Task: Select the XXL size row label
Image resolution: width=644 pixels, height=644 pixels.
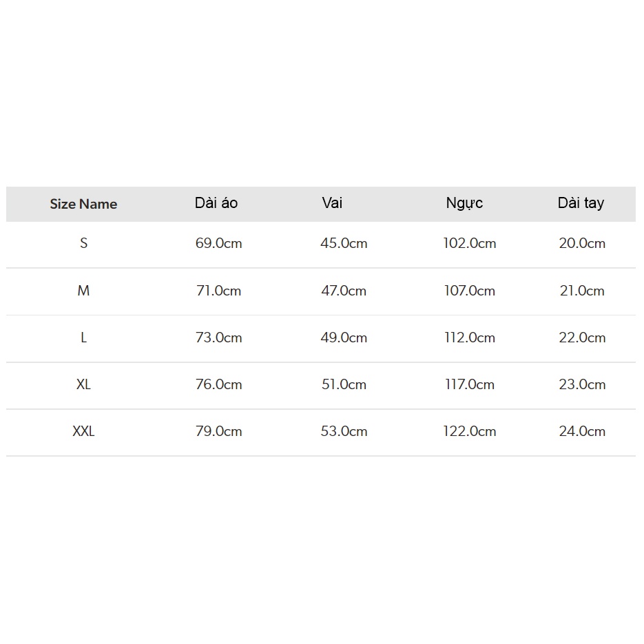Action: (83, 431)
